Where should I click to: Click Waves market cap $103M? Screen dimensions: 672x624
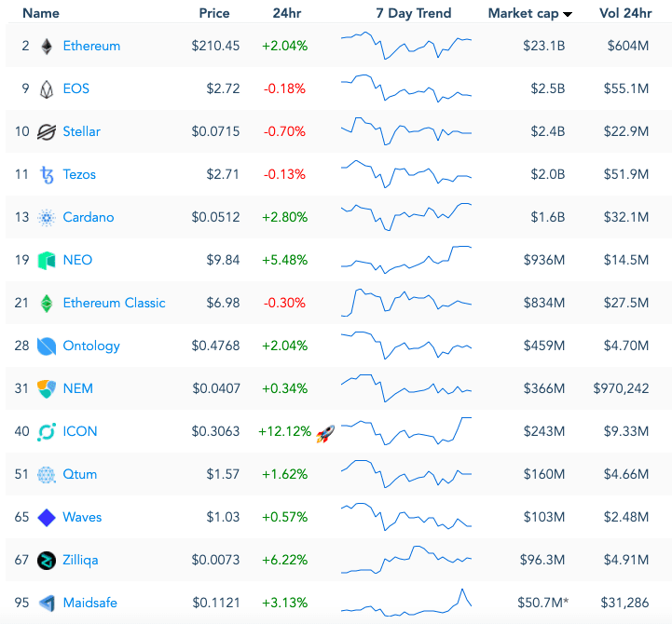point(544,517)
